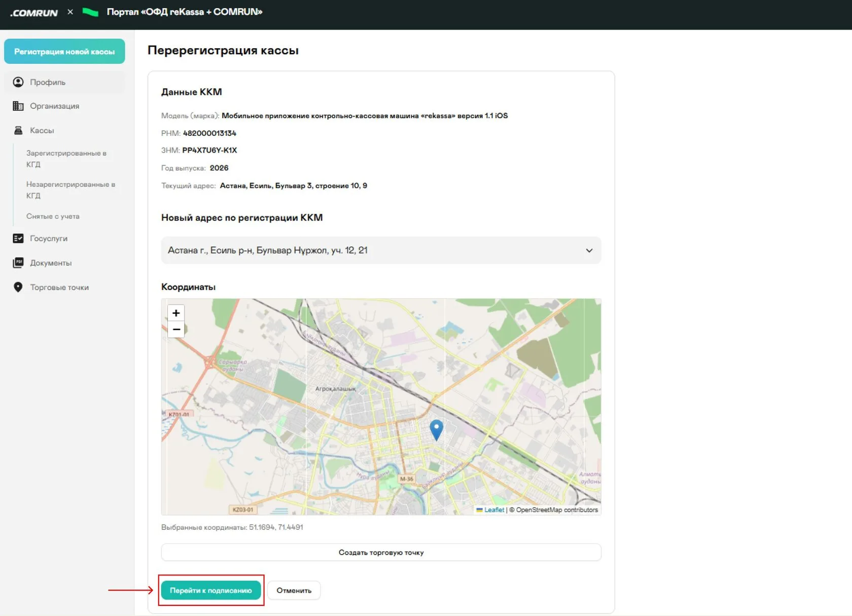Open the Leaflet attribution link
Screen dimensions: 852x616
coord(494,510)
